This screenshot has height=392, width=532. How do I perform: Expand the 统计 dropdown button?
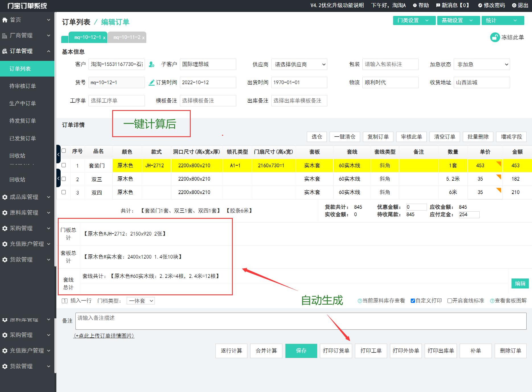pos(503,20)
